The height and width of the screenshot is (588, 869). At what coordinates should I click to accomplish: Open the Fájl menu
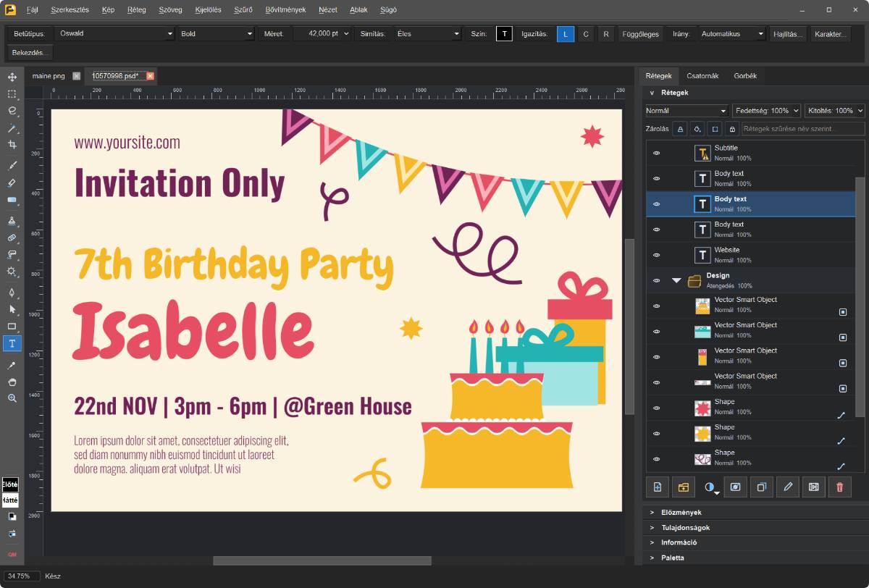pos(33,10)
